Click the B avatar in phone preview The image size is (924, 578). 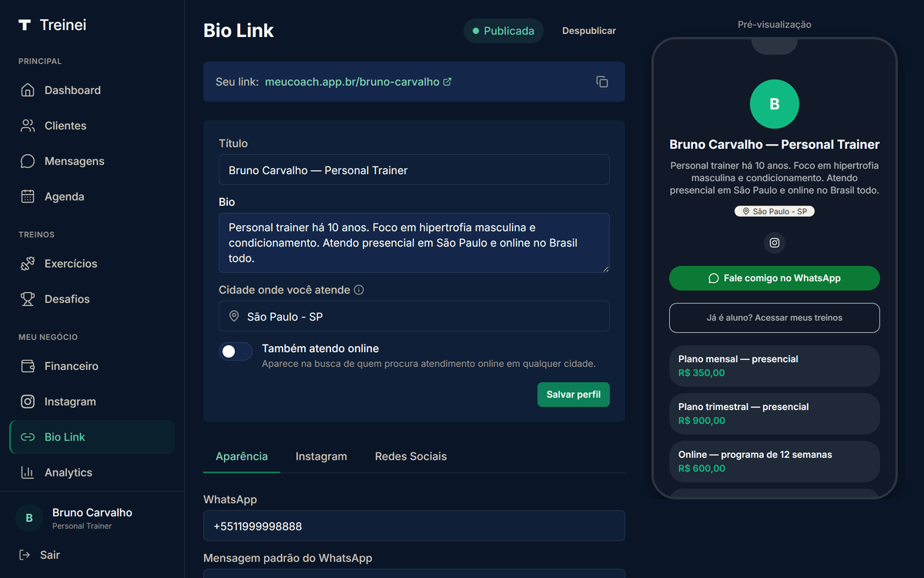tap(775, 104)
